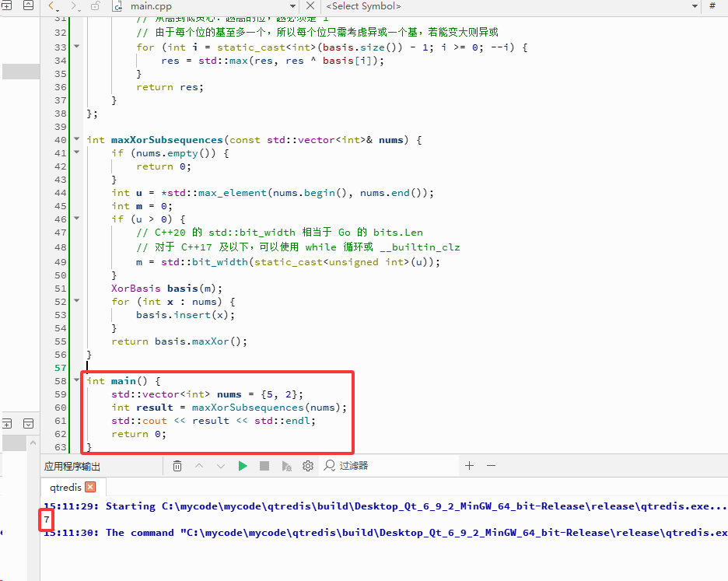Click line number 44

61,193
